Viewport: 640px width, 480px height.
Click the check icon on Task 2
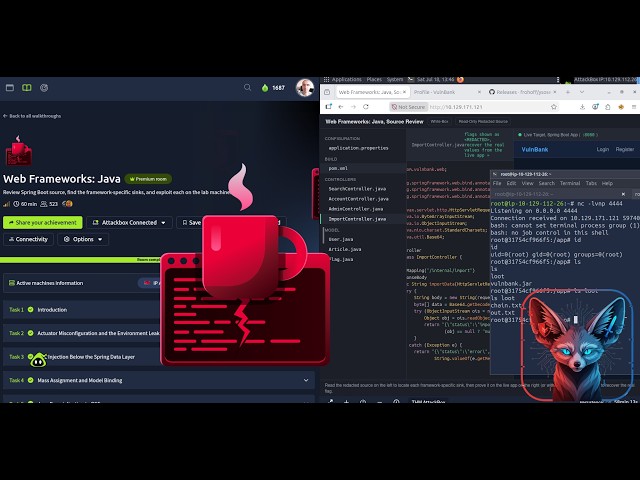(x=31, y=333)
